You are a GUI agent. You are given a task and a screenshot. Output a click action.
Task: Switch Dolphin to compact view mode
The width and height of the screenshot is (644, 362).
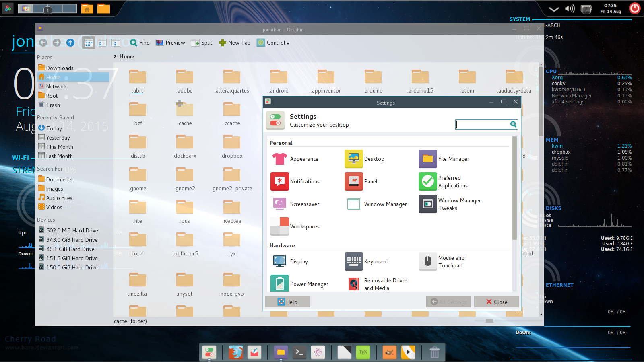tap(102, 43)
